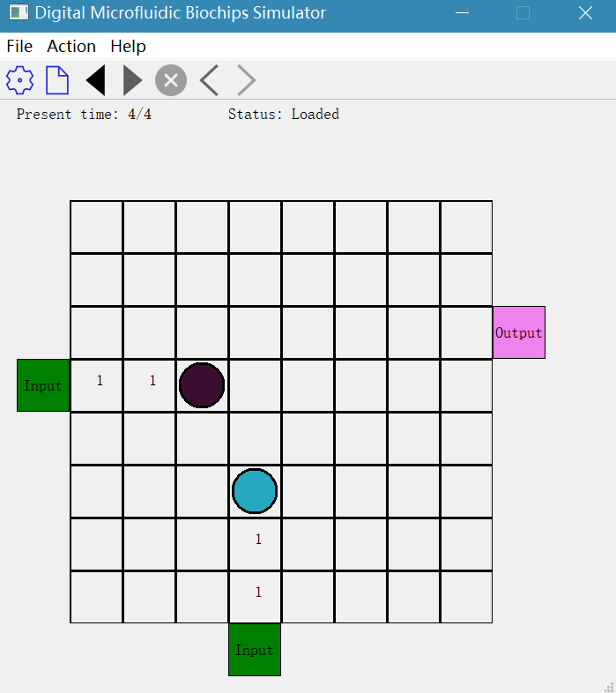Click the black left-pointing play reverse triangle
This screenshot has width=616, height=693.
tap(95, 80)
